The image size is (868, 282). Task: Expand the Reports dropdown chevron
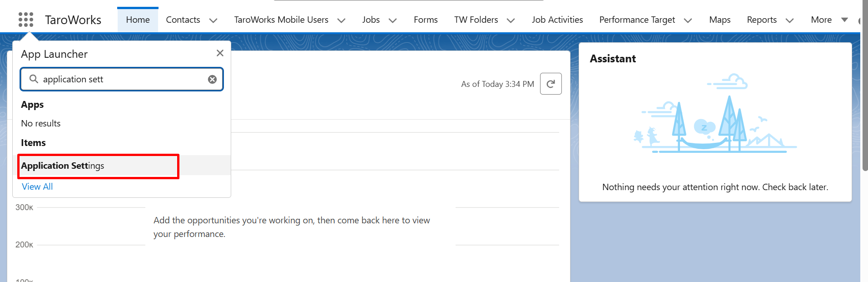coord(789,20)
